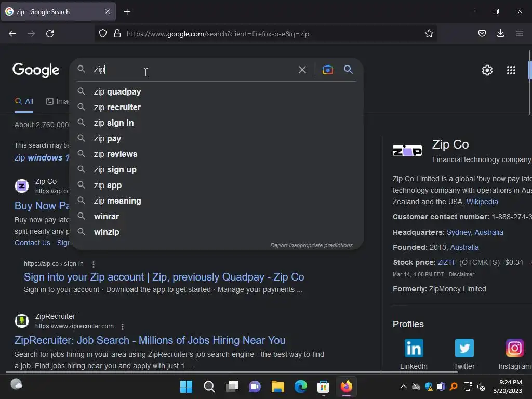This screenshot has width=532, height=399.
Task: Reload the current page
Action: 50,34
